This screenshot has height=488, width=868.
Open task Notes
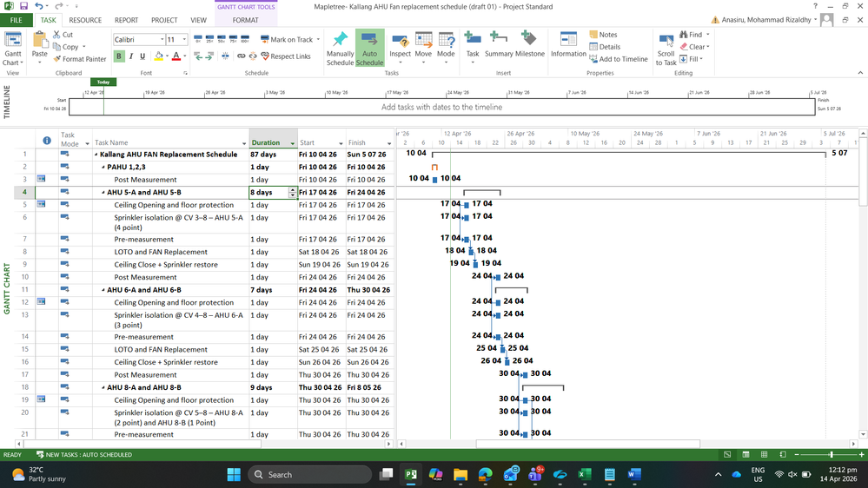(603, 35)
